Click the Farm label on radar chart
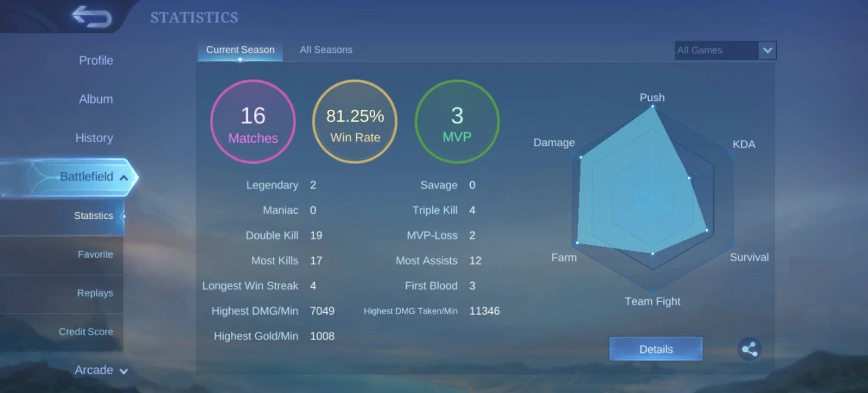The width and height of the screenshot is (868, 393). [564, 257]
